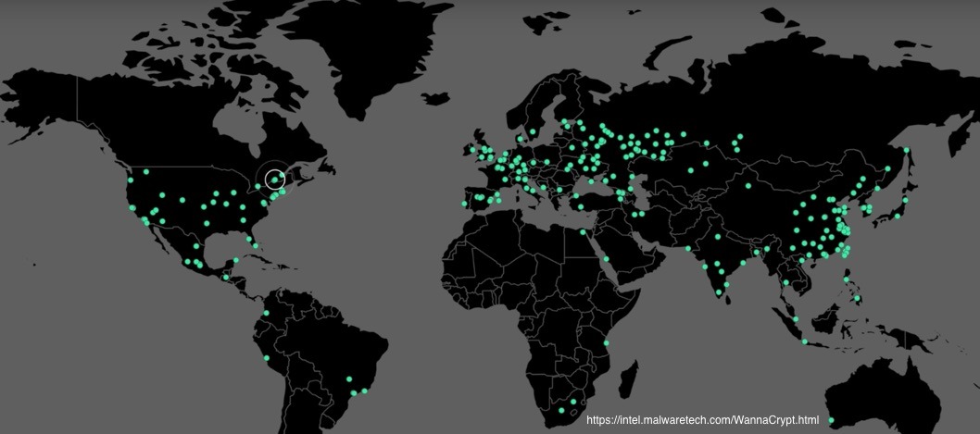The width and height of the screenshot is (980, 434).
Task: Click the dot on East Africa's coast
Action: (607, 343)
